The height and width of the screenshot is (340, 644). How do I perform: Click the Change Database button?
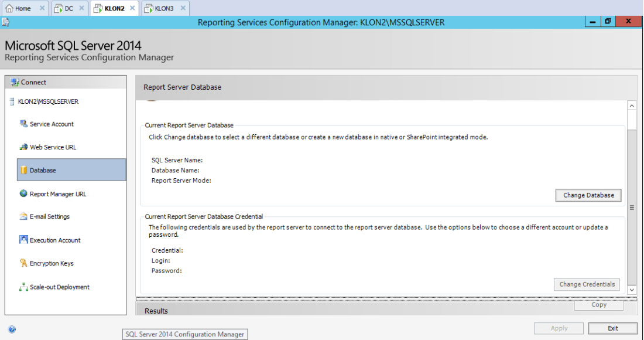[588, 195]
